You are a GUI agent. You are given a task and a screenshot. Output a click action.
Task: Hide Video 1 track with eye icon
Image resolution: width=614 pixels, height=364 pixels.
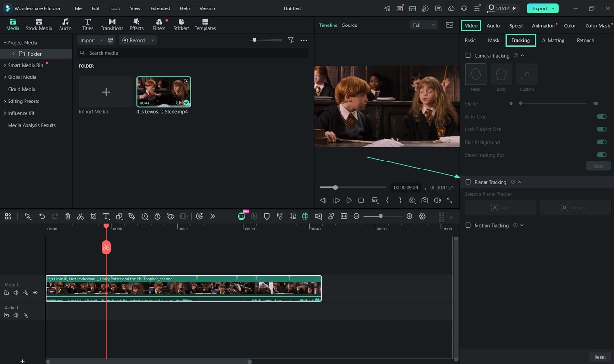35,293
